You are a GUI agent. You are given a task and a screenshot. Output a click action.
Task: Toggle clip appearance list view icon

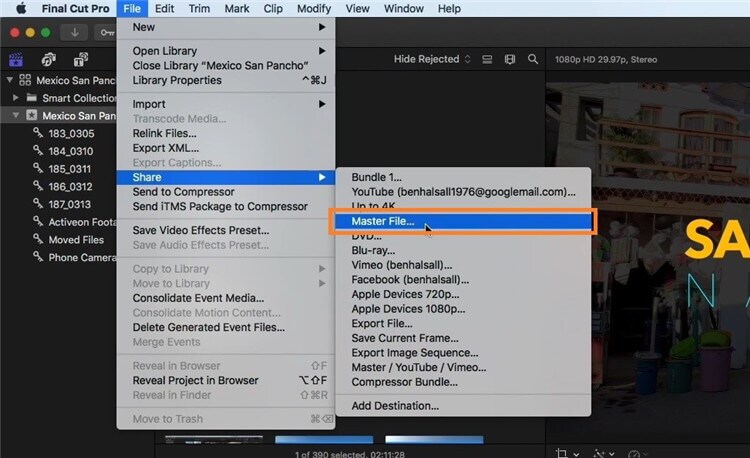pyautogui.click(x=487, y=59)
